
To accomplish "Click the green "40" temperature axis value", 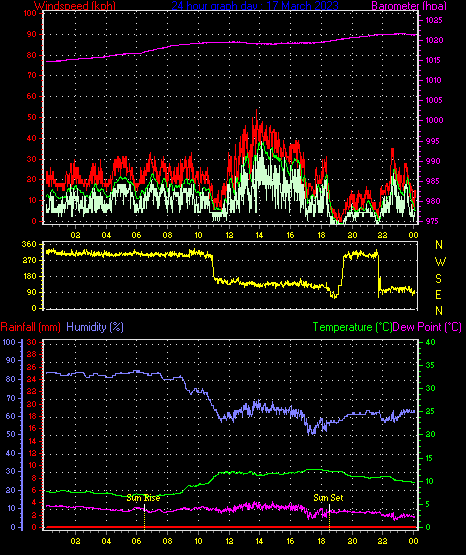I will 430,342.
